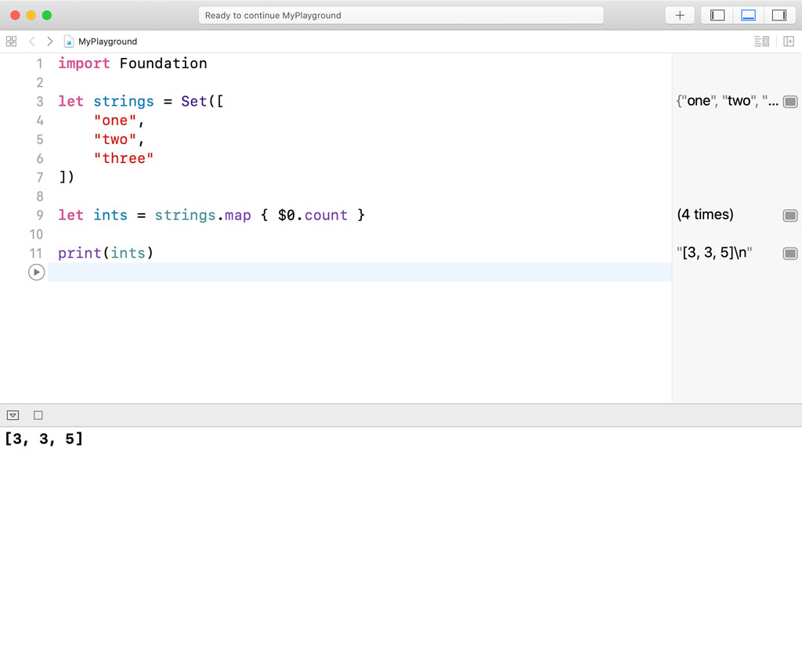Click the "one" string literal
Screen dimensions: 802x672
click(115, 121)
